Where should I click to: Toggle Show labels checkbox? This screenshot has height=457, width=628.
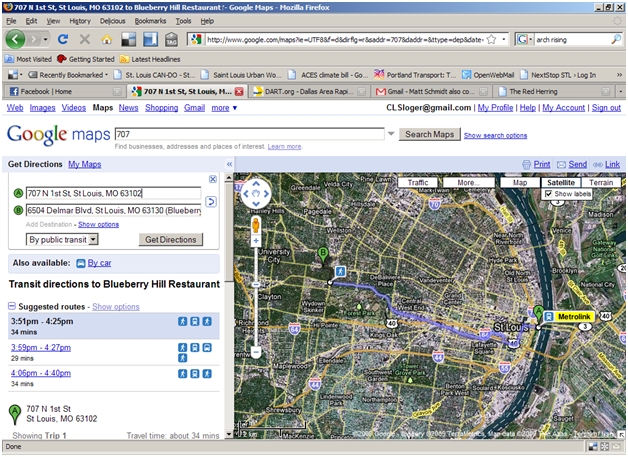click(549, 194)
